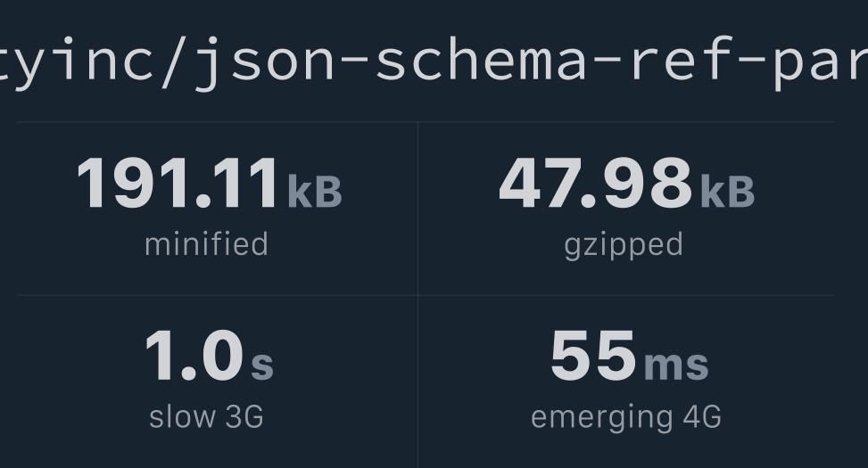Click the kB unit beside 47.98
The width and height of the screenshot is (868, 468).
coord(727,192)
